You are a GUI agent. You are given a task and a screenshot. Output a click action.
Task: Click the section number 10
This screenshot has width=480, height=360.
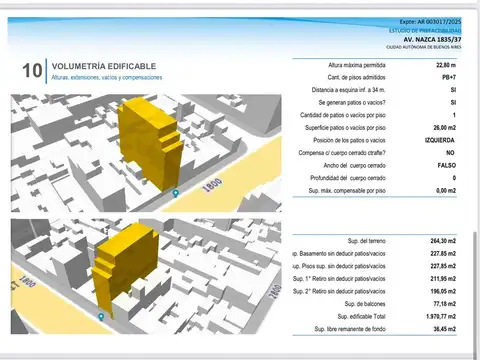32,71
